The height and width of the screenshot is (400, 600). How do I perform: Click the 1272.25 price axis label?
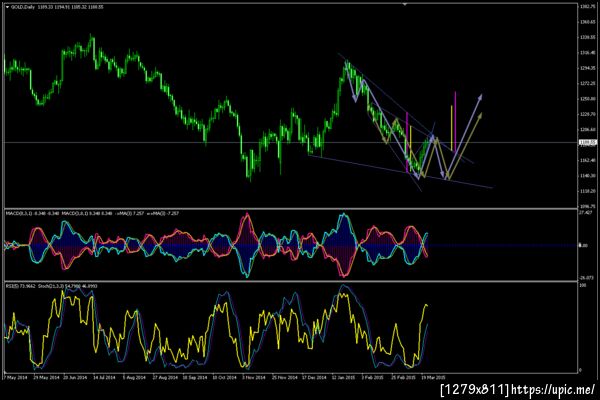587,83
